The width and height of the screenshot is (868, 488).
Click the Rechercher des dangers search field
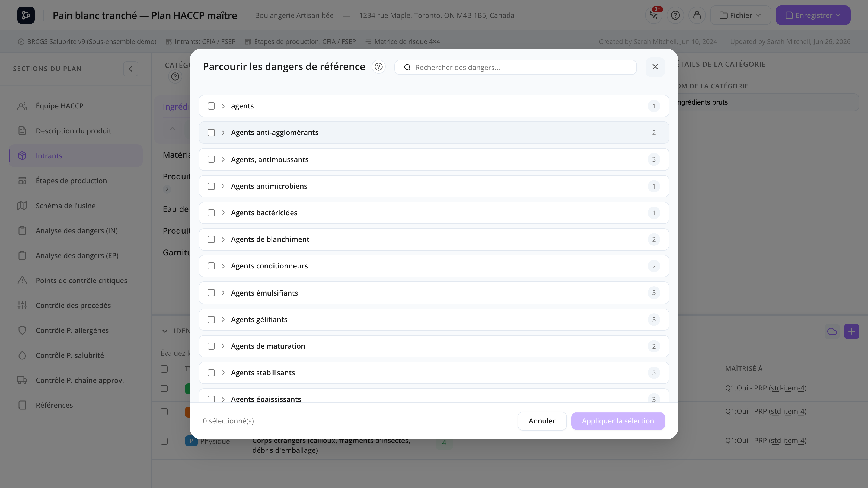point(516,67)
